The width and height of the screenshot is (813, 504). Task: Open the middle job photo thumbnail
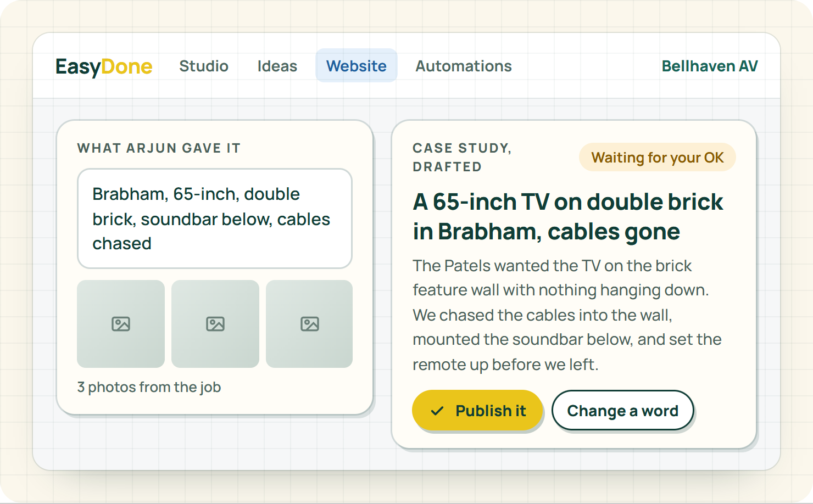pos(215,324)
